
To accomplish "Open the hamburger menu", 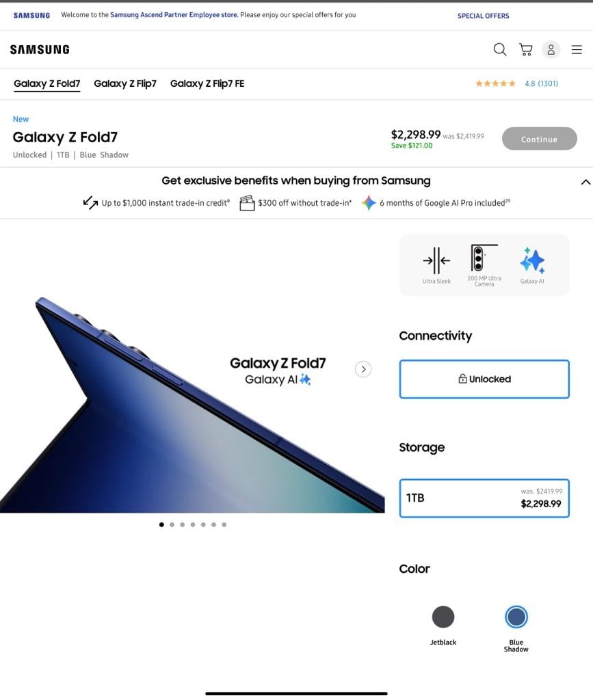I will click(577, 49).
